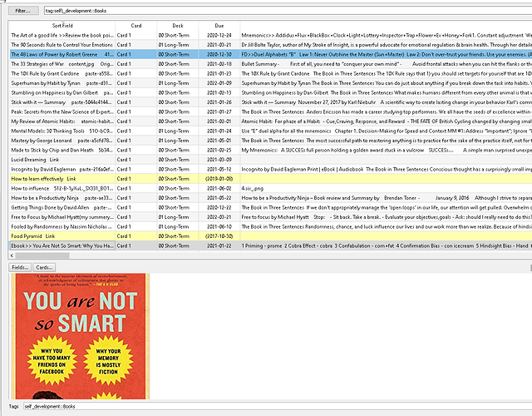The width and height of the screenshot is (532, 416).
Task: Click the Tags input field
Action: (x=278, y=406)
